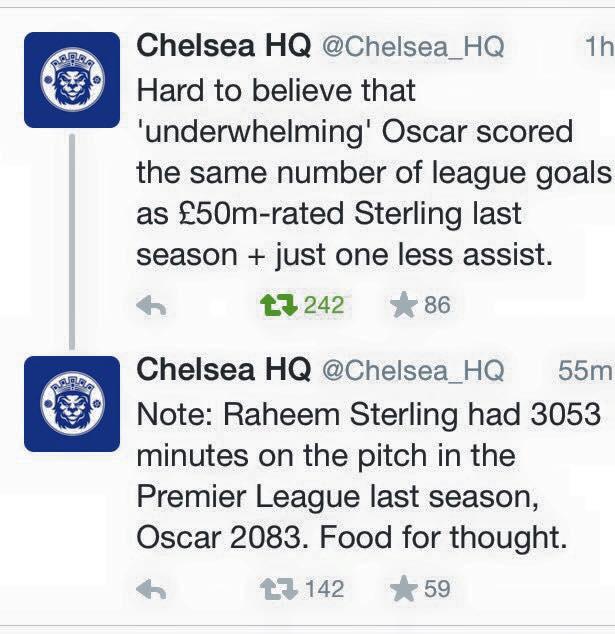This screenshot has width=615, height=634.
Task: Expand tweet text starting 'Hard to believe that'
Action: (374, 173)
